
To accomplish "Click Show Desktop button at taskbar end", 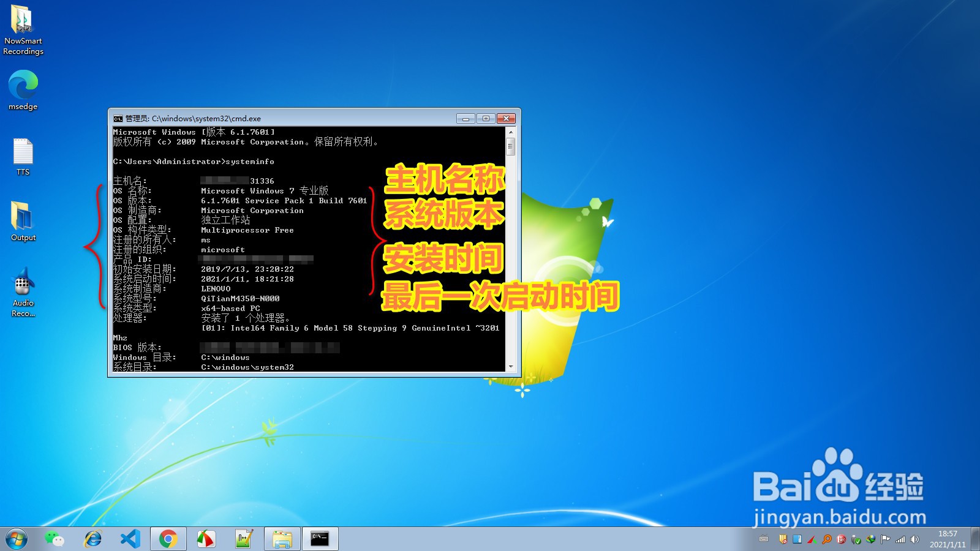I will tap(975, 539).
